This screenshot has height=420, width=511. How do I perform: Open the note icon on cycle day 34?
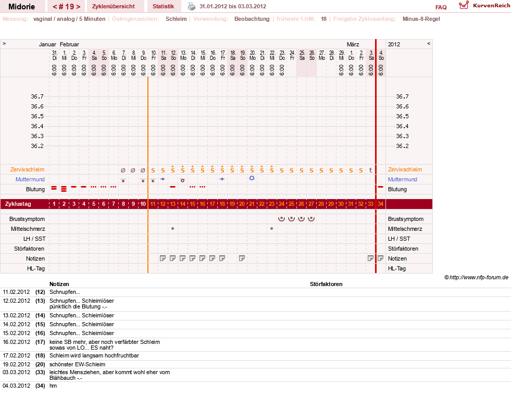click(380, 258)
